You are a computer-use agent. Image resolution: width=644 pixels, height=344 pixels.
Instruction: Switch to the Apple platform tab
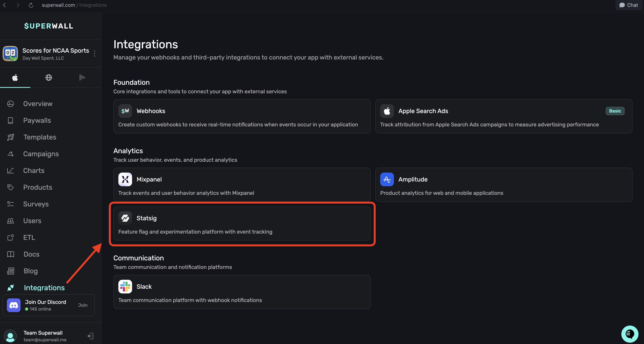point(15,78)
